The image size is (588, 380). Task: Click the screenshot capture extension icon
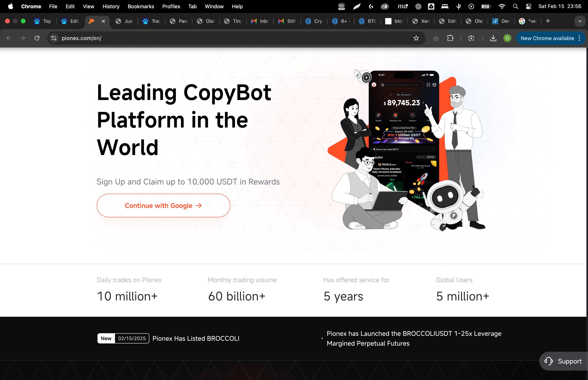[471, 38]
